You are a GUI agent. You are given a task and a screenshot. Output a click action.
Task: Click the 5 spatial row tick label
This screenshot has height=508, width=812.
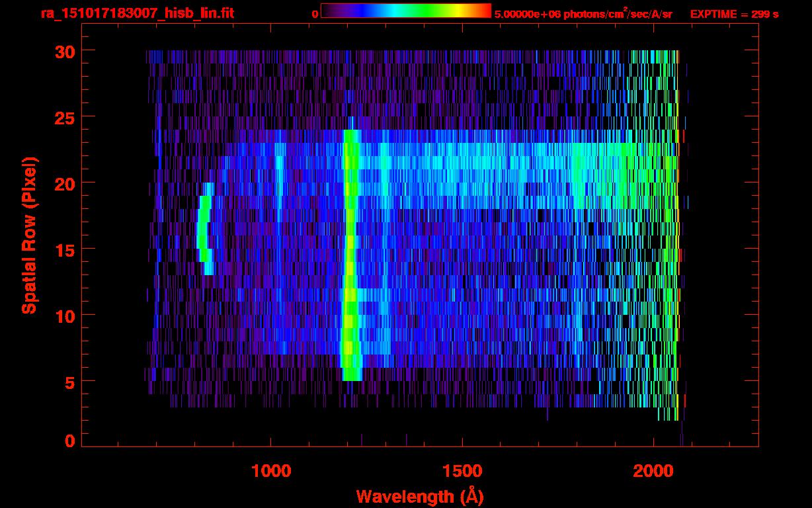69,382
